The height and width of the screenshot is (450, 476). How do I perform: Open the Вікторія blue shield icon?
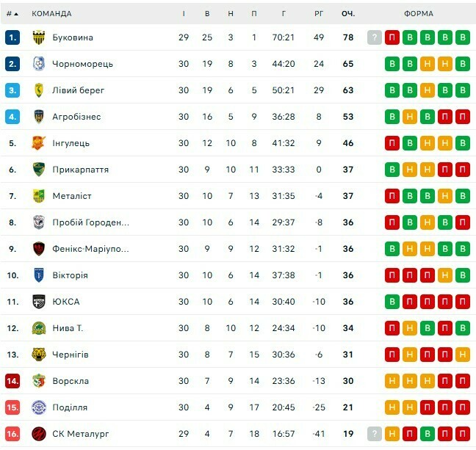coord(39,275)
